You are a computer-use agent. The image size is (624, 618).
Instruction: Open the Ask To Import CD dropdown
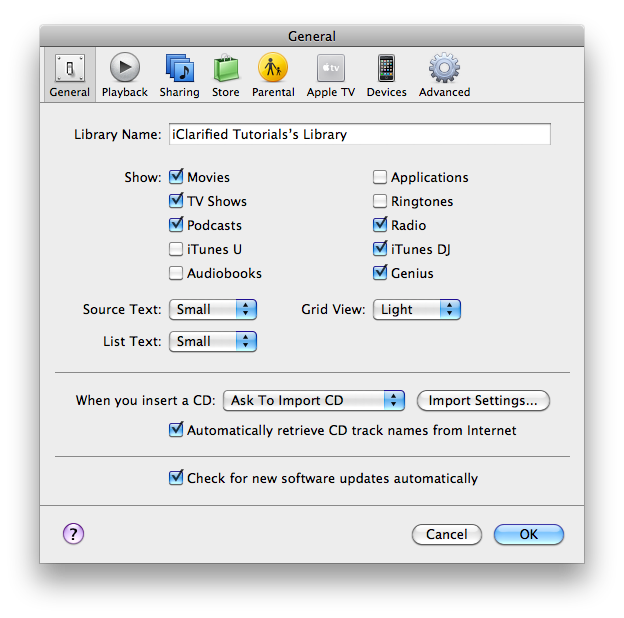tap(314, 400)
